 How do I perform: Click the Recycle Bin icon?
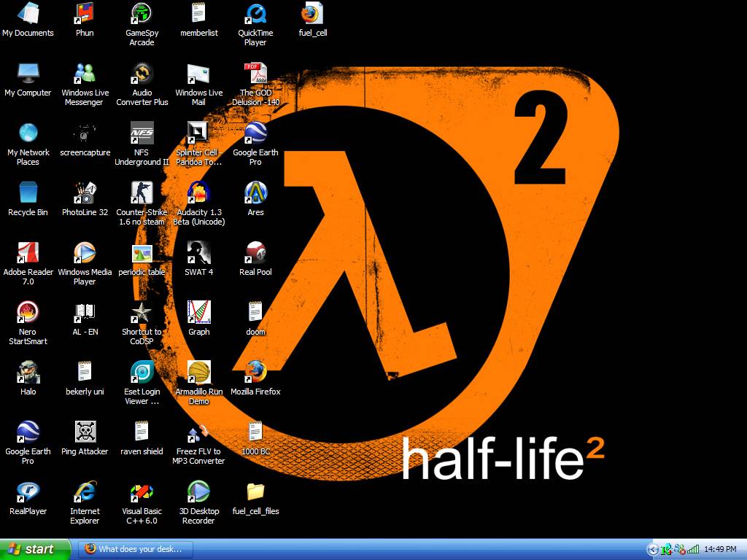tap(28, 193)
